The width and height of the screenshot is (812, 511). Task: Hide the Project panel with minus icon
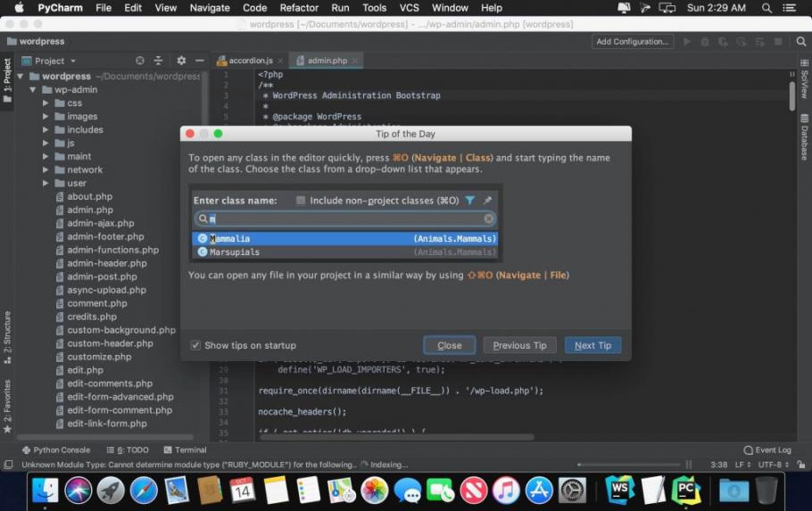click(x=199, y=61)
